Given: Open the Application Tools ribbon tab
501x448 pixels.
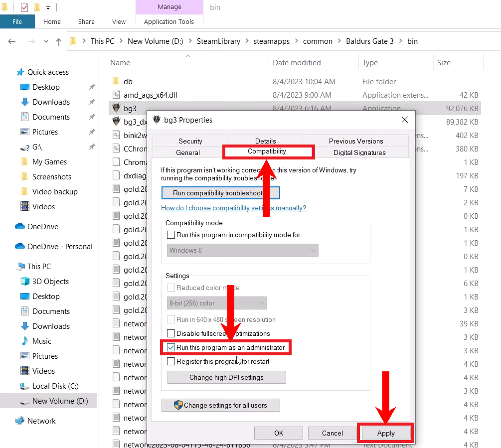Looking at the screenshot, I should pos(169,22).
